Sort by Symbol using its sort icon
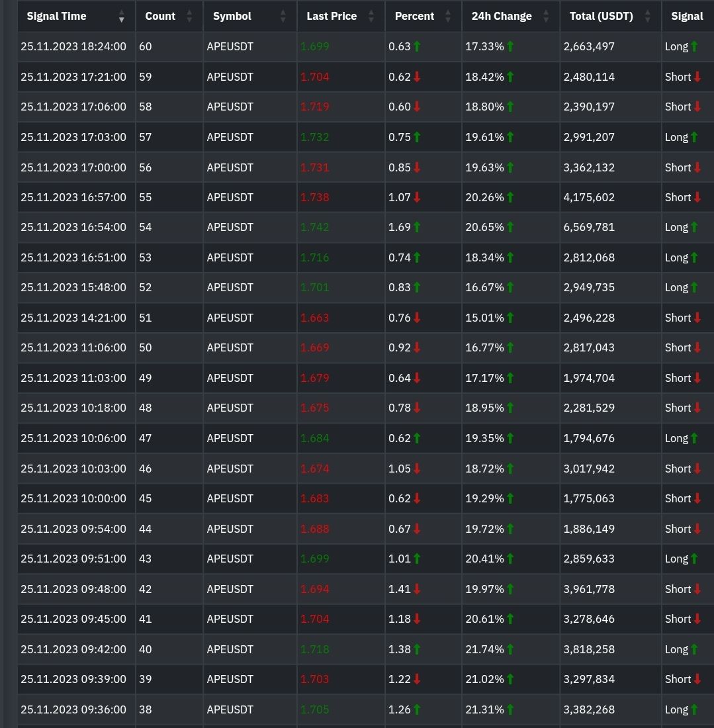The width and height of the screenshot is (714, 728). coord(283,17)
